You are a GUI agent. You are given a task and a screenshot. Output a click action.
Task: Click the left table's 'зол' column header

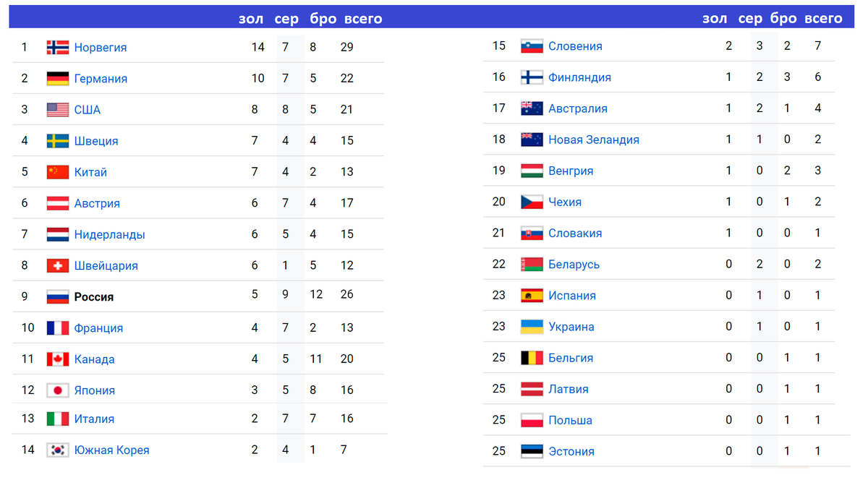pyautogui.click(x=251, y=19)
